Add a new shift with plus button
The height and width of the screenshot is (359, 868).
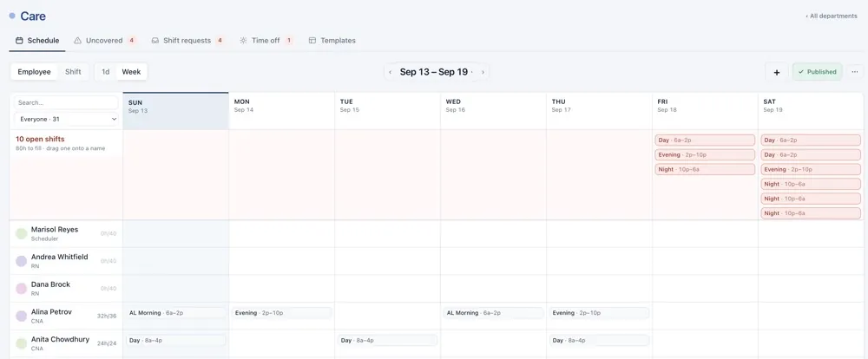(x=777, y=73)
